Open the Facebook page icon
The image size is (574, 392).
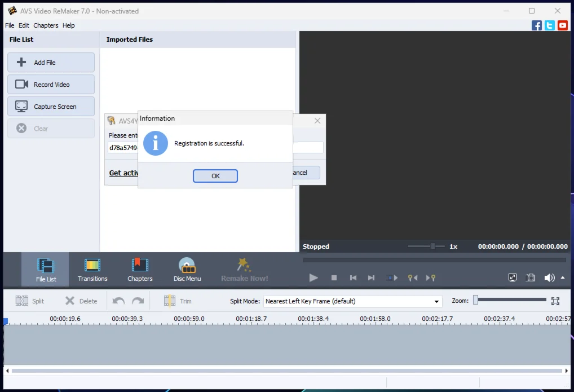[537, 25]
